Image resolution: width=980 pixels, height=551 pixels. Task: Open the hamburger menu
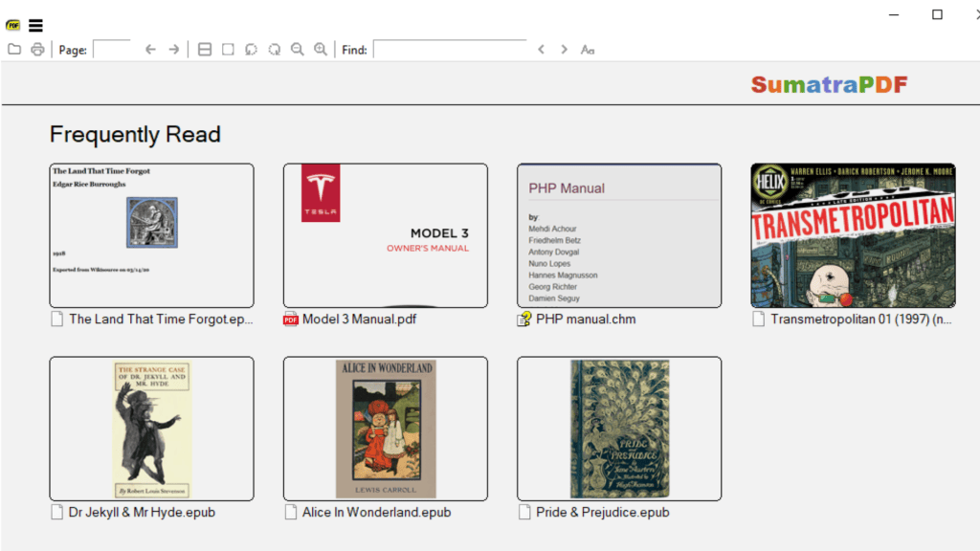tap(35, 25)
